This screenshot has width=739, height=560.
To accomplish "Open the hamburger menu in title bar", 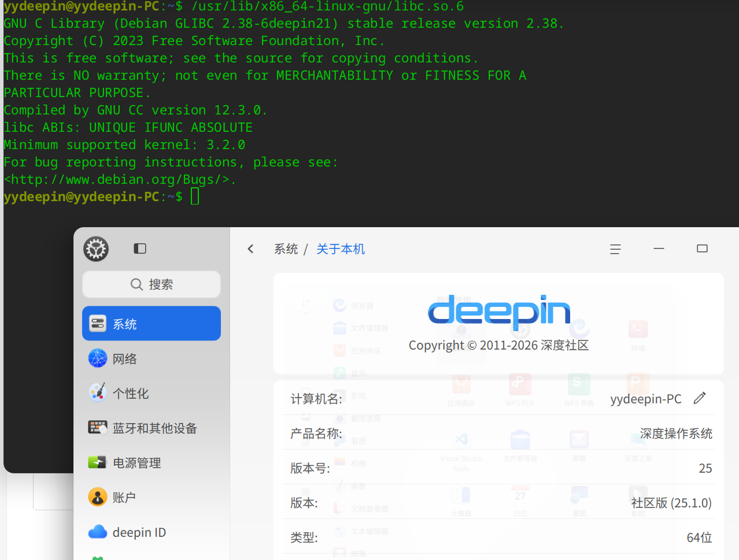I will (615, 249).
